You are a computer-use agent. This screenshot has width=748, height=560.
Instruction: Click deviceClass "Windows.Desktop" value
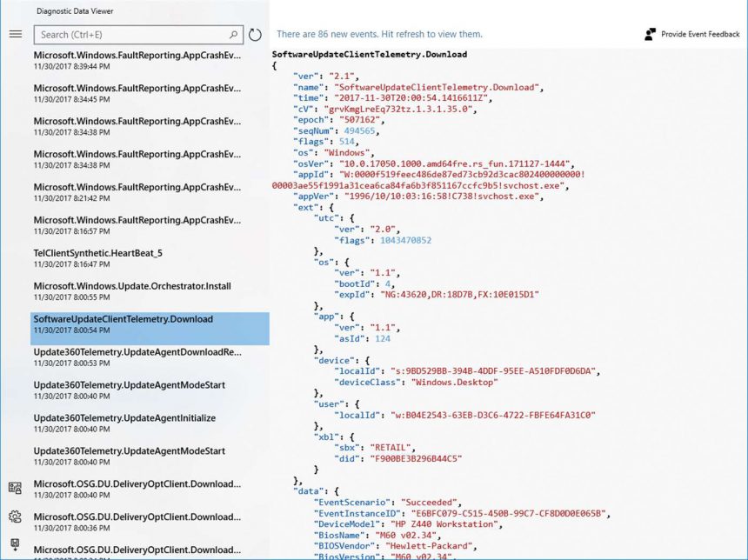454,382
